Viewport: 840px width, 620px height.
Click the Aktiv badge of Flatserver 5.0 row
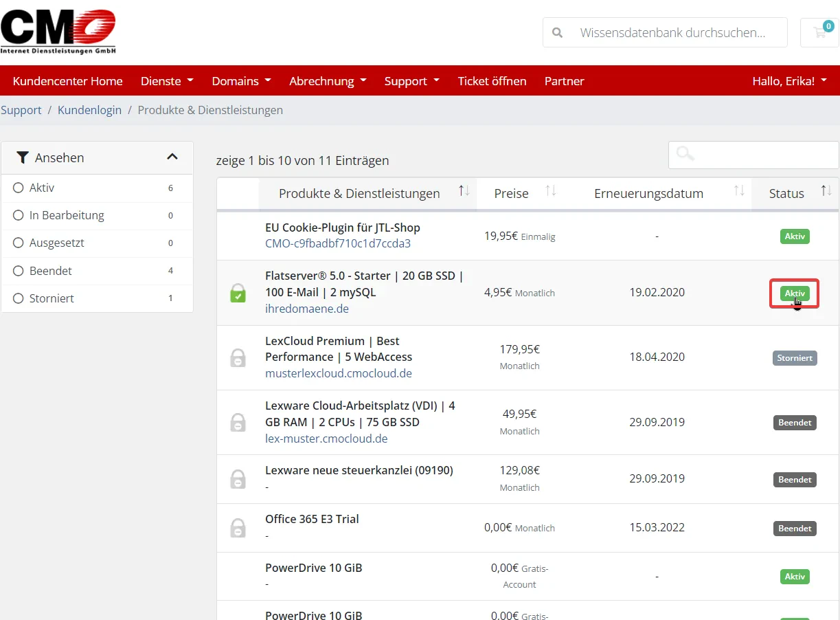pyautogui.click(x=795, y=294)
